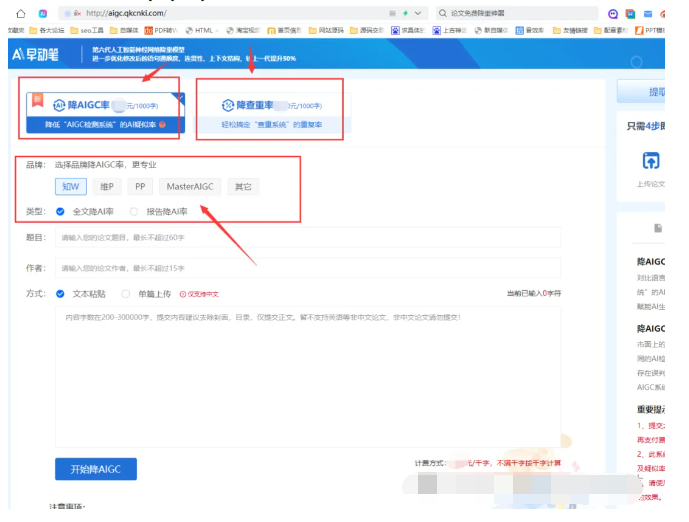Click the green lightning speed-mode icon
689x522 pixels.
[405, 13]
